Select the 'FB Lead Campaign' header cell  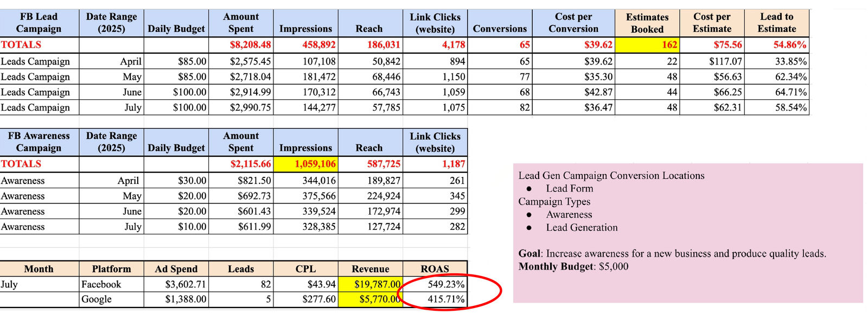39,23
